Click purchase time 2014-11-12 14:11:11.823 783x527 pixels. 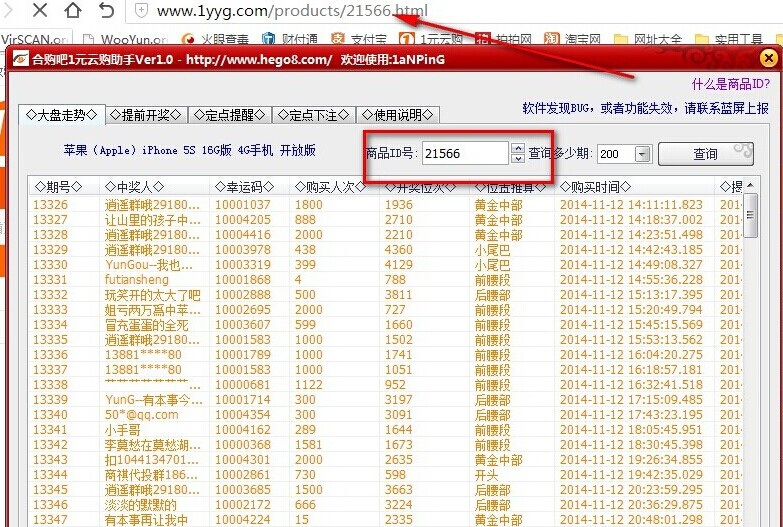(631, 205)
